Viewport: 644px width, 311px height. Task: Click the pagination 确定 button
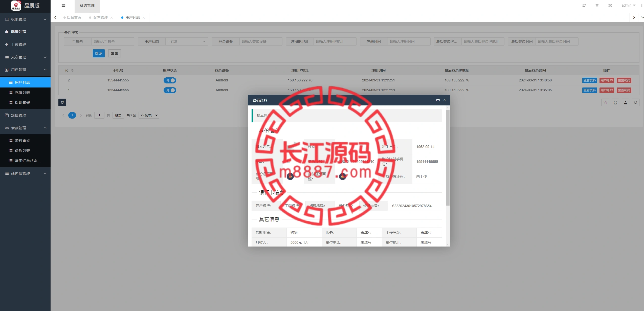[x=118, y=115]
